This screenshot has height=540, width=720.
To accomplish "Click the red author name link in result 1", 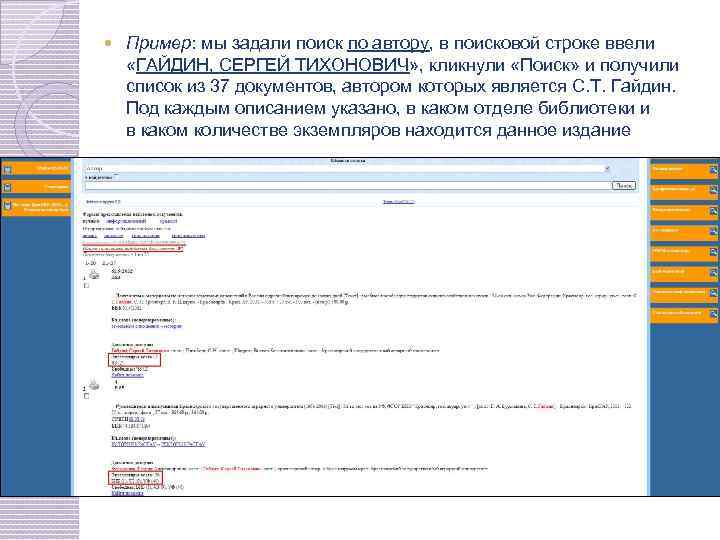I will (141, 350).
